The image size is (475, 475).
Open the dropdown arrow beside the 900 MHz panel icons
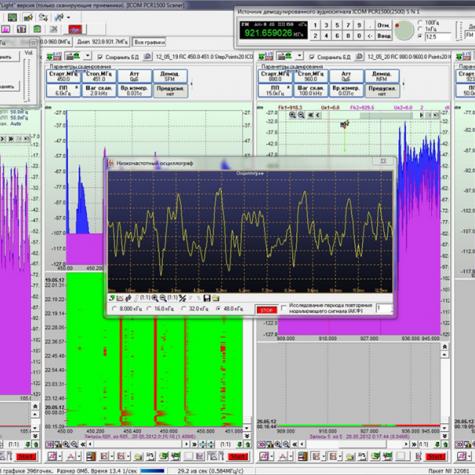click(300, 55)
